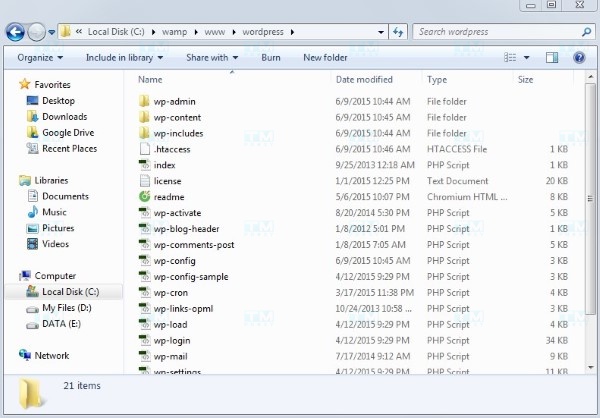
Task: Expand the Include in library dropdown
Action: 125,58
